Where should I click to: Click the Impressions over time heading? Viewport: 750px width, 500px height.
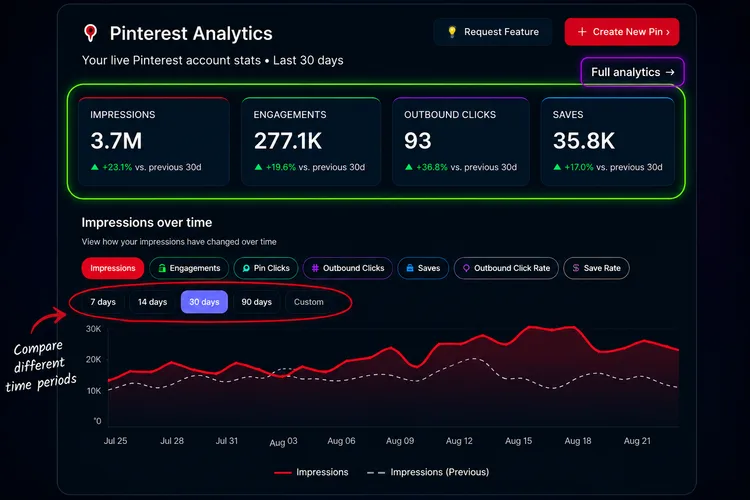[147, 222]
